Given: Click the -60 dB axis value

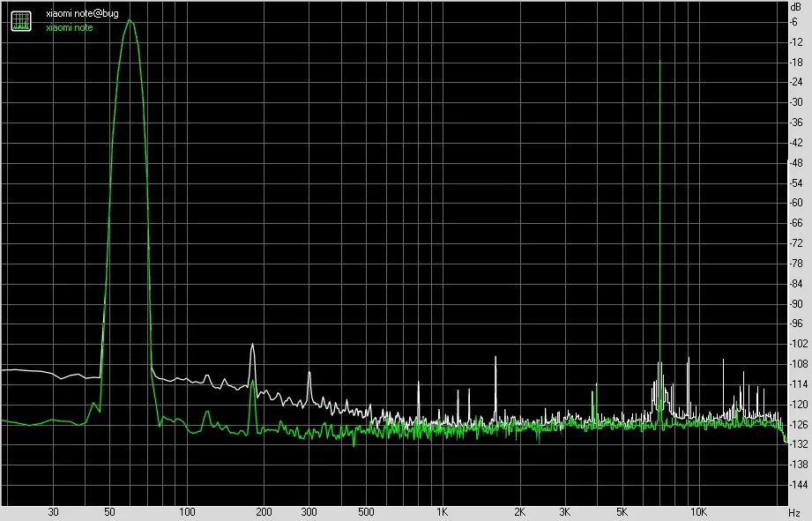Looking at the screenshot, I should point(796,203).
